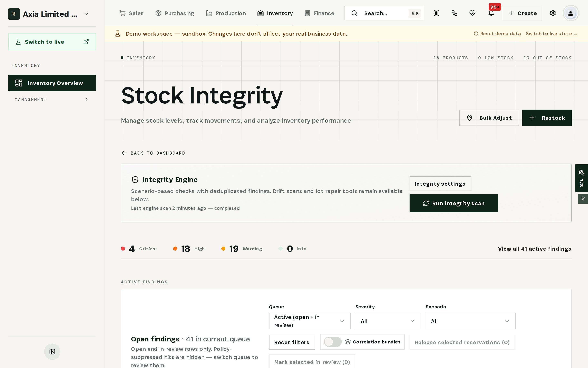588x368 pixels.
Task: Click the Axia Limited logo icon
Action: pos(14,14)
